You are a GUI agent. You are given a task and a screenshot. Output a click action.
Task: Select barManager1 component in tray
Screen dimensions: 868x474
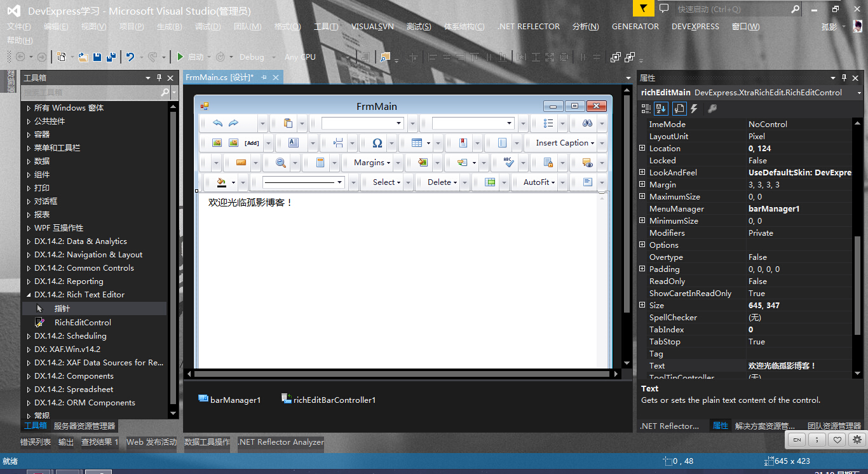[x=229, y=400]
